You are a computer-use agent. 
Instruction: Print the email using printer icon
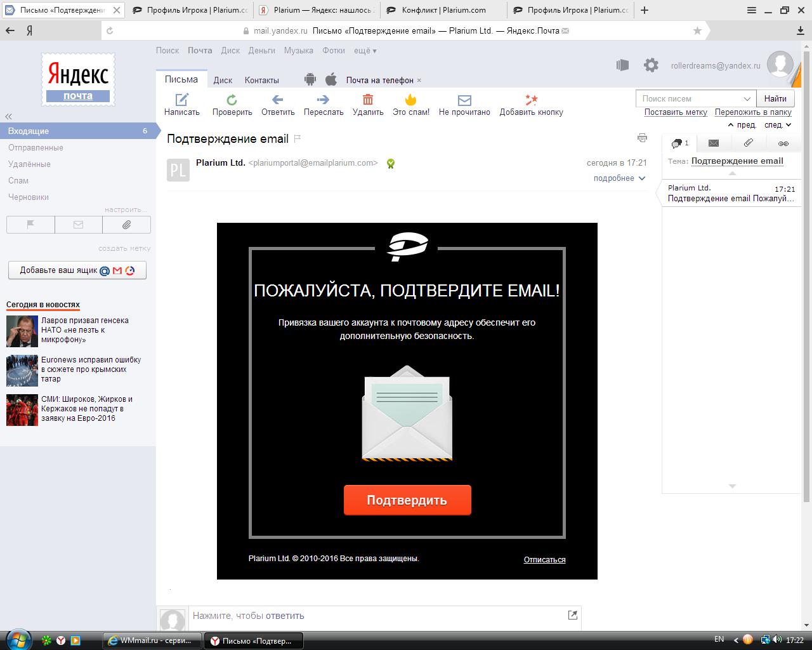(x=642, y=138)
